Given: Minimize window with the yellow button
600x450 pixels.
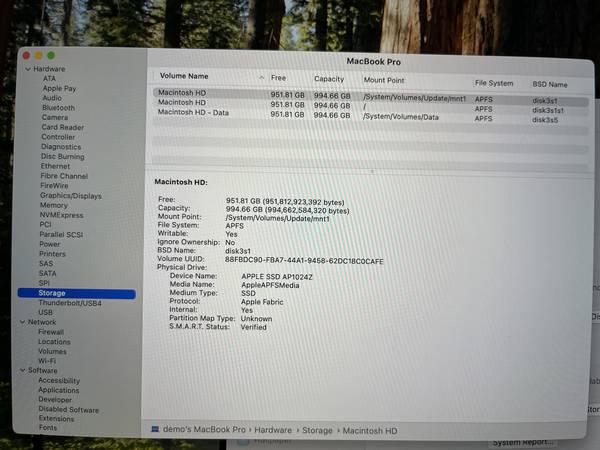Looking at the screenshot, I should (x=39, y=55).
